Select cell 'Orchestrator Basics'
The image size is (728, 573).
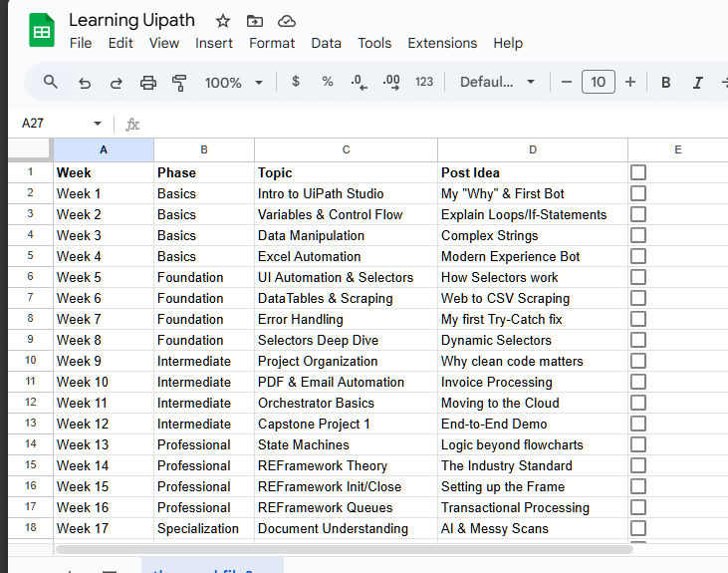[x=346, y=403]
